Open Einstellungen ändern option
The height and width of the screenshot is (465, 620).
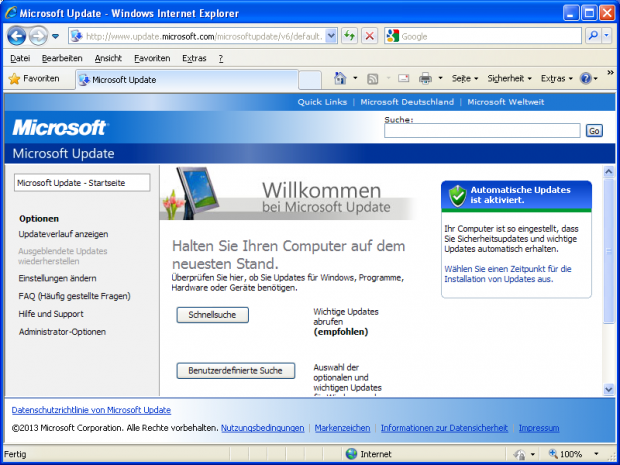pos(57,278)
